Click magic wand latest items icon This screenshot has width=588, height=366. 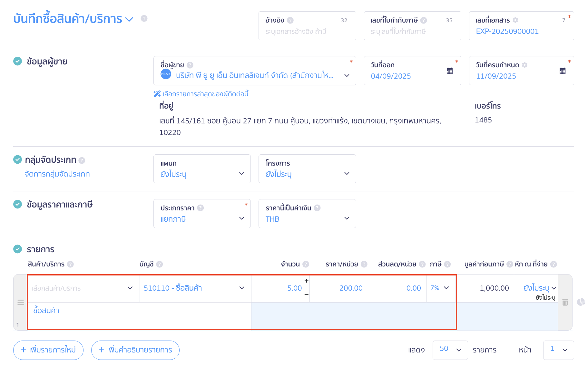point(157,94)
